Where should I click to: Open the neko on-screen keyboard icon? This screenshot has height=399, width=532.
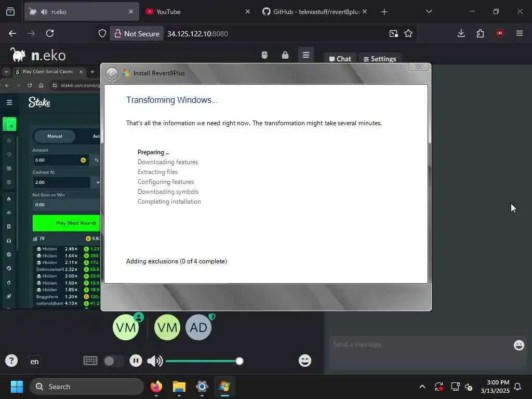click(90, 361)
